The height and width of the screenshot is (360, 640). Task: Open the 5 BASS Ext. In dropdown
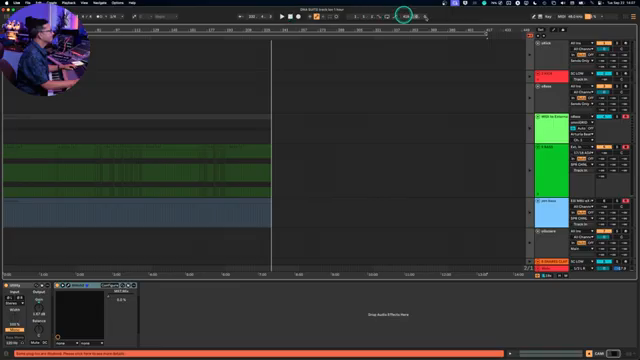point(582,147)
